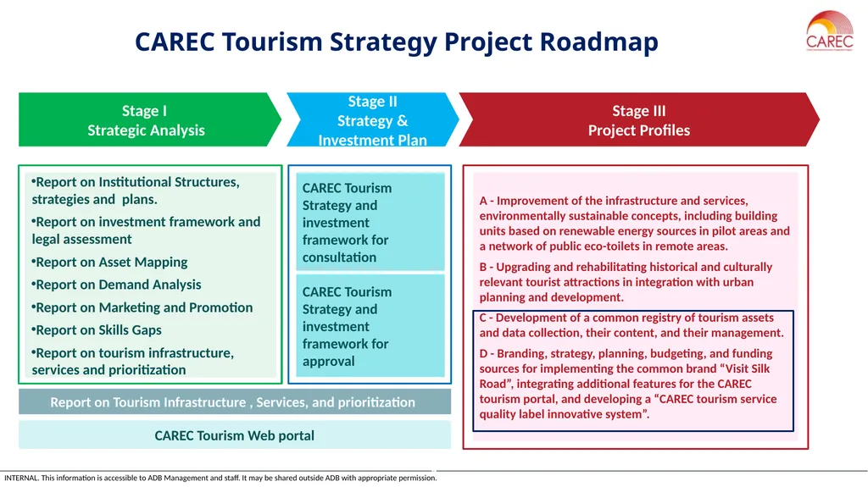Image resolution: width=868 pixels, height=487 pixels.
Task: Click the gray 'Report on Tourism Infrastructure , Services, and prioritization' bar
Action: click(x=235, y=401)
